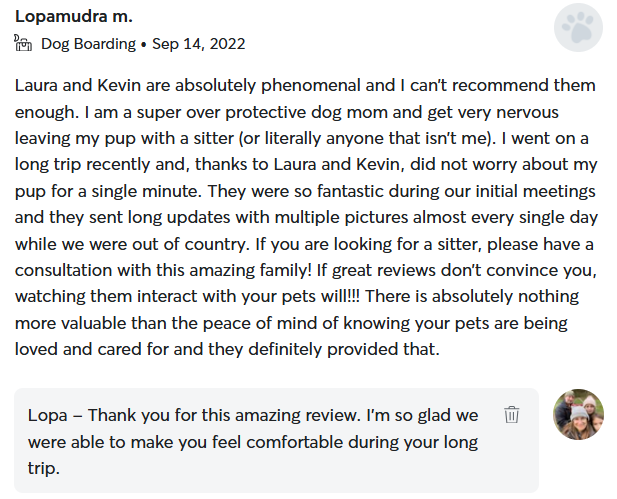Open reviewer name Lopamudra m.
The height and width of the screenshot is (499, 617).
point(74,17)
